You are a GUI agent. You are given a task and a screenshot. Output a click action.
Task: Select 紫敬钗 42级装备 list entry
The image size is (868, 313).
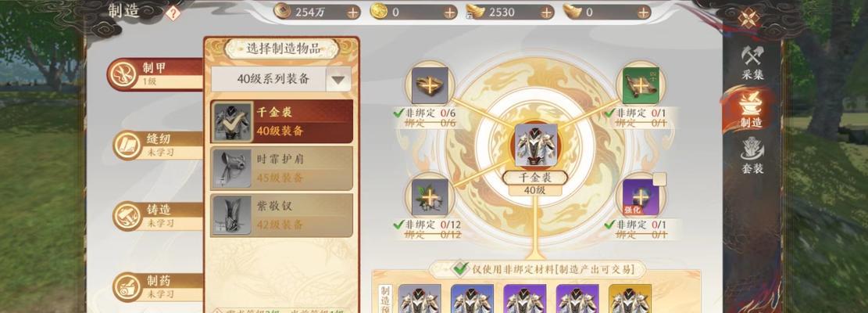pyautogui.click(x=282, y=215)
